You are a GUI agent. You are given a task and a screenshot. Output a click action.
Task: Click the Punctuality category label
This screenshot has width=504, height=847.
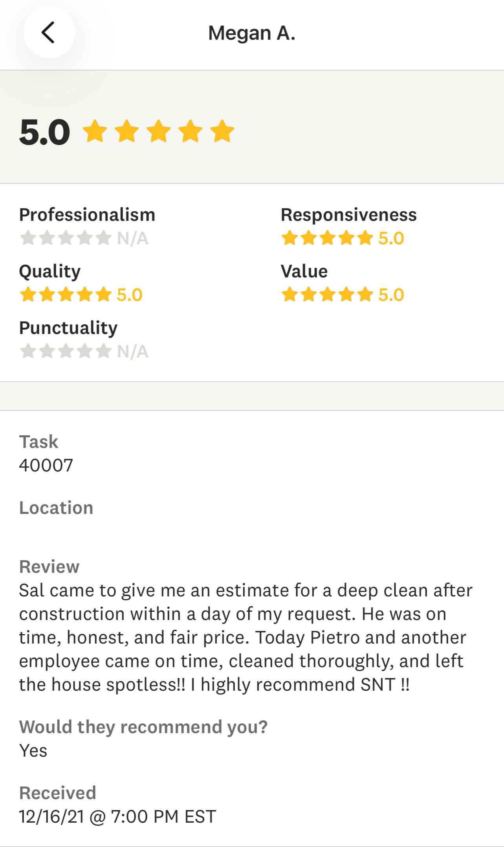[68, 328]
